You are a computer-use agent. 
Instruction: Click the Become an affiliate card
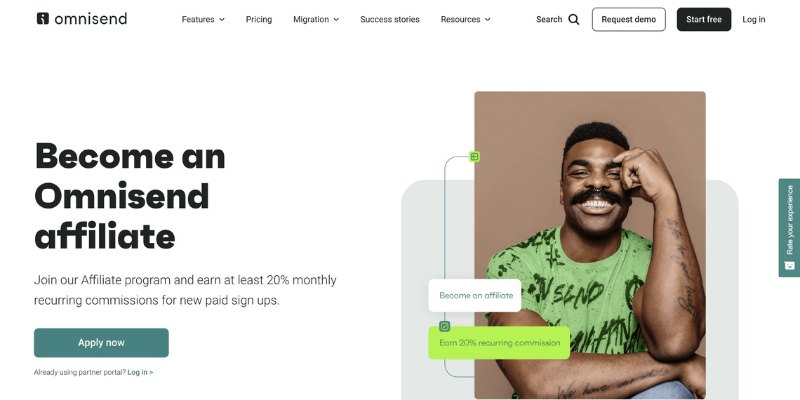(x=474, y=295)
